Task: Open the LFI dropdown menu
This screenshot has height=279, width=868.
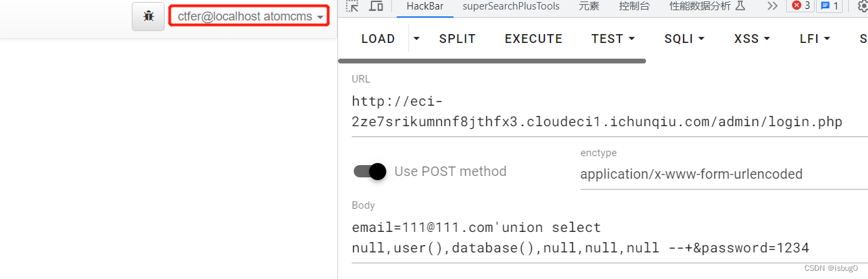Action: point(815,39)
